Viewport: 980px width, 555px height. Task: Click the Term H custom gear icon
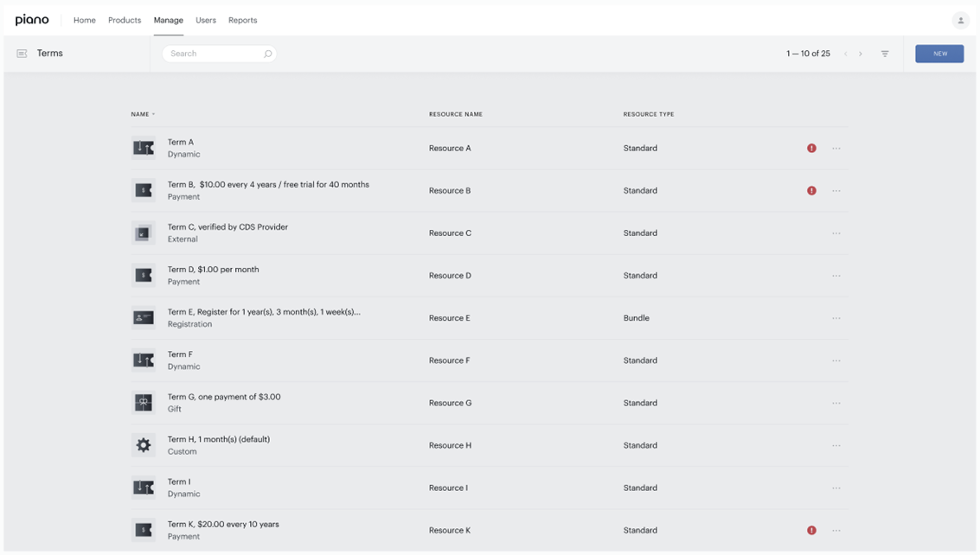tap(143, 445)
